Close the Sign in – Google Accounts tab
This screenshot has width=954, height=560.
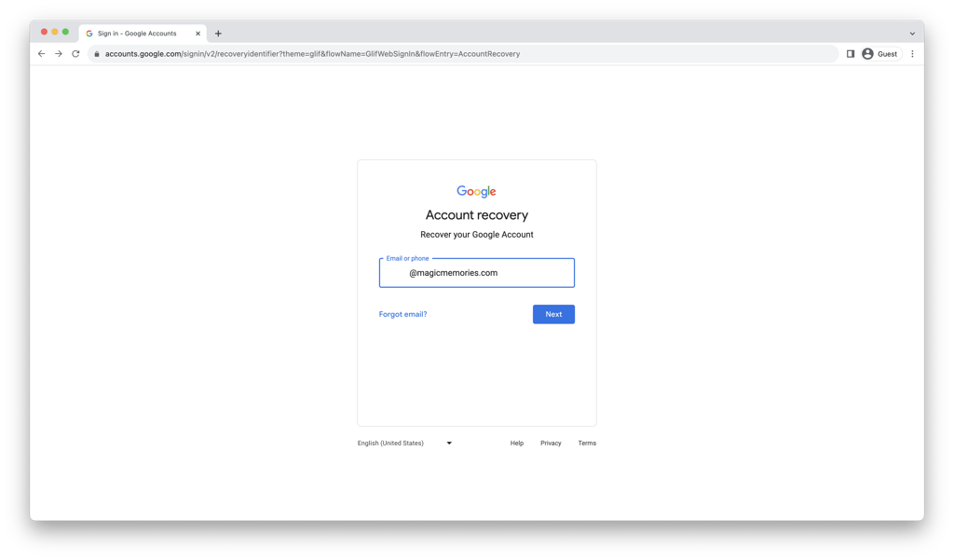pyautogui.click(x=198, y=34)
